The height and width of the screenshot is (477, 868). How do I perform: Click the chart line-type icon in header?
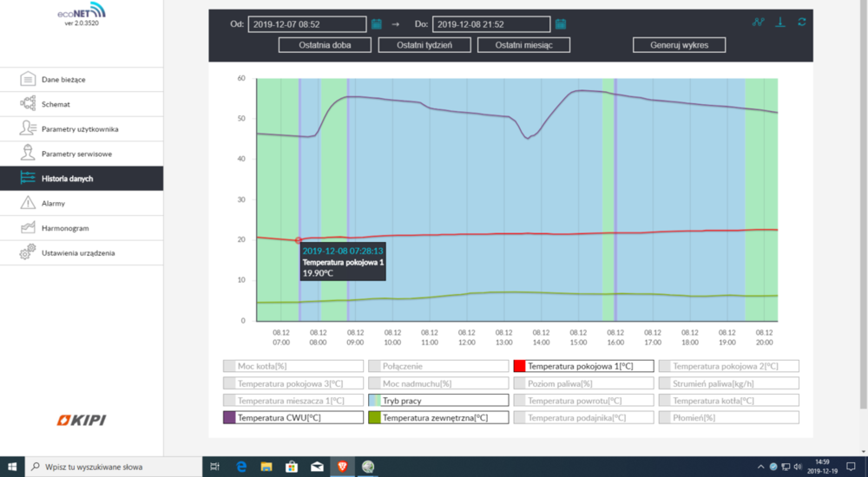coord(759,23)
